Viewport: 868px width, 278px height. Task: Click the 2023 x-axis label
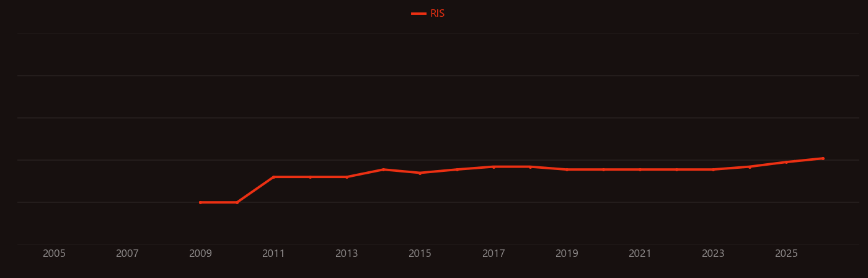(x=713, y=254)
